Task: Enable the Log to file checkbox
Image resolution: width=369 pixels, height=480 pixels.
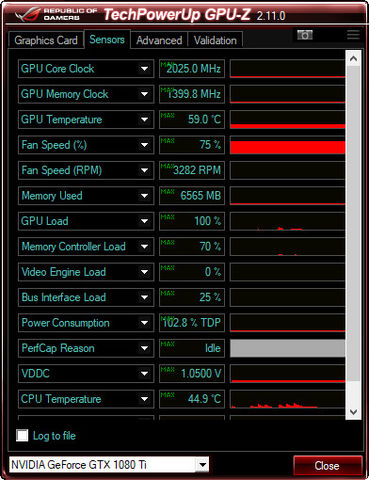Action: (x=22, y=435)
